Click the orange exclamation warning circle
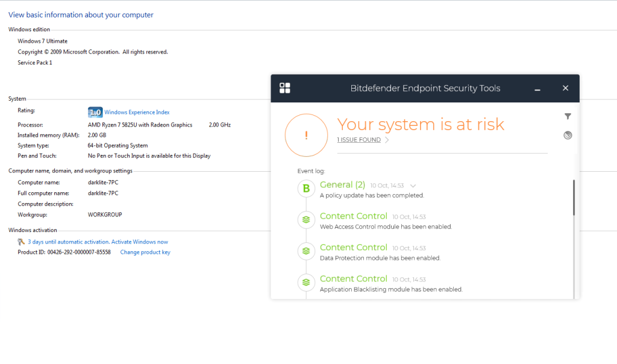The width and height of the screenshot is (617, 364). 306,135
